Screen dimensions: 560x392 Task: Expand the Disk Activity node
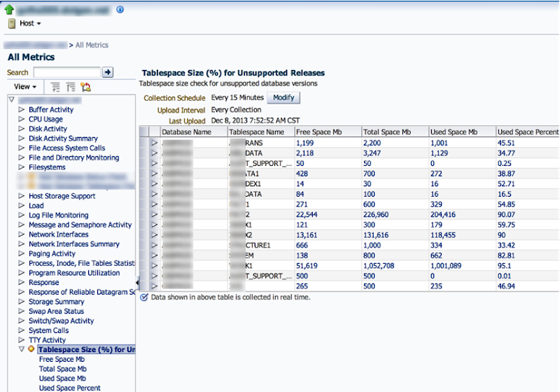pyautogui.click(x=22, y=129)
